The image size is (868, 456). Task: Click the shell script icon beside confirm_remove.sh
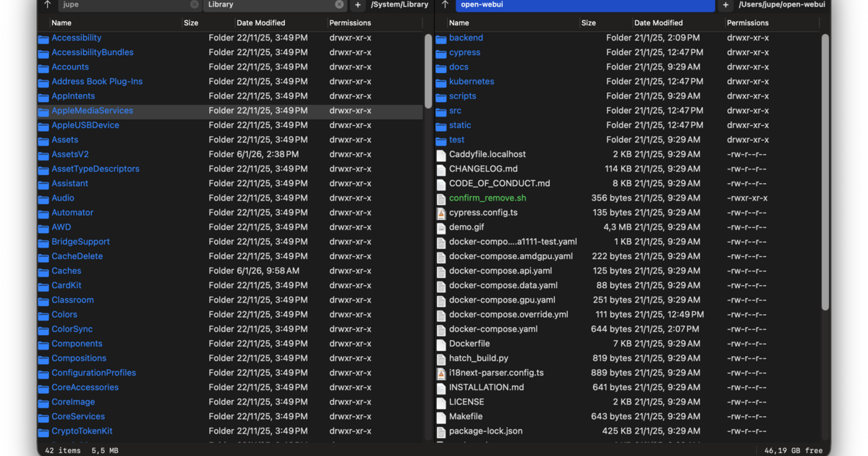tap(441, 198)
